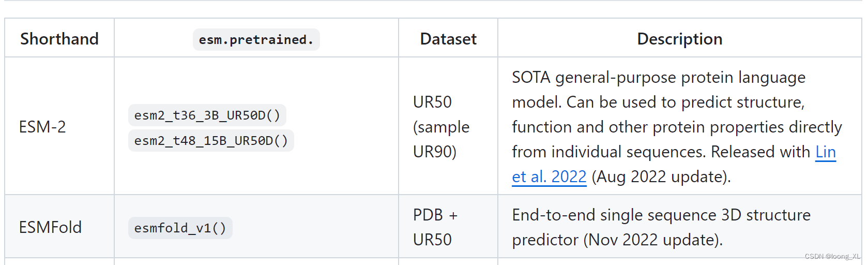Click the word 'Lin' hyperlink

[x=826, y=152]
